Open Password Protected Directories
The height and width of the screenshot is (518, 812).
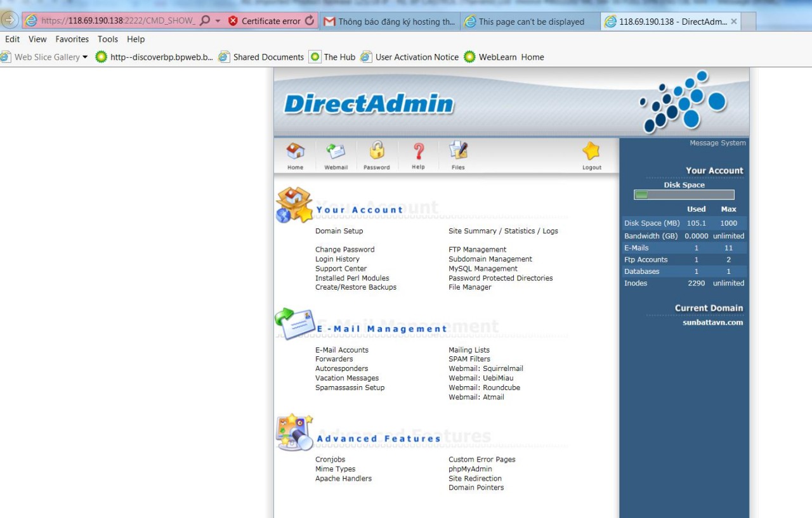(x=501, y=278)
